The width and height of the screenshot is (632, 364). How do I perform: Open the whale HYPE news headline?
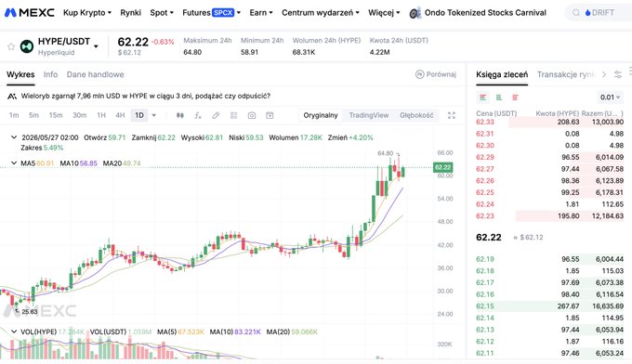[146, 97]
